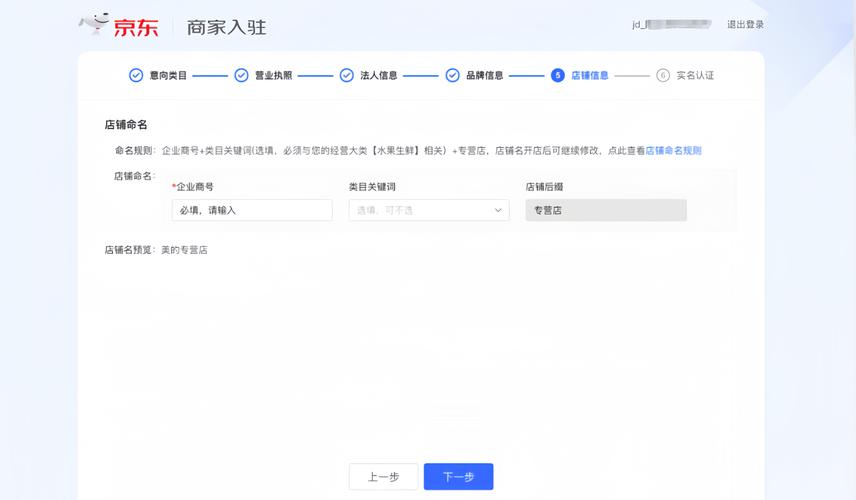Click the 下一步 button
Screen dimensions: 856x500
point(459,477)
